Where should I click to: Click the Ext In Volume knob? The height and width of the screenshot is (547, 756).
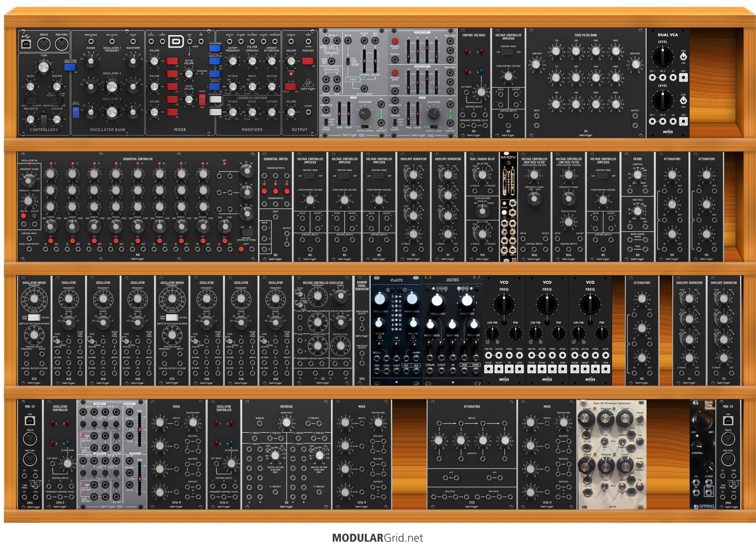pyautogui.click(x=189, y=74)
